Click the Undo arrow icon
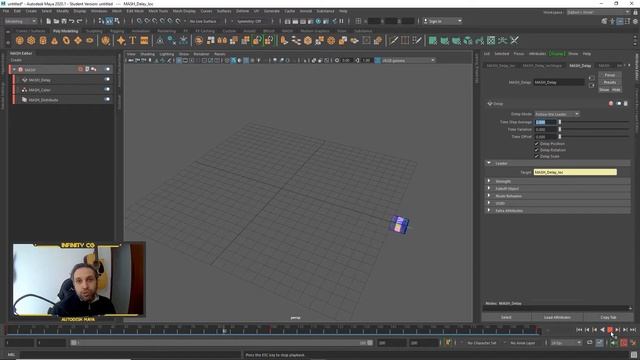This screenshot has height=360, width=640. [72, 21]
